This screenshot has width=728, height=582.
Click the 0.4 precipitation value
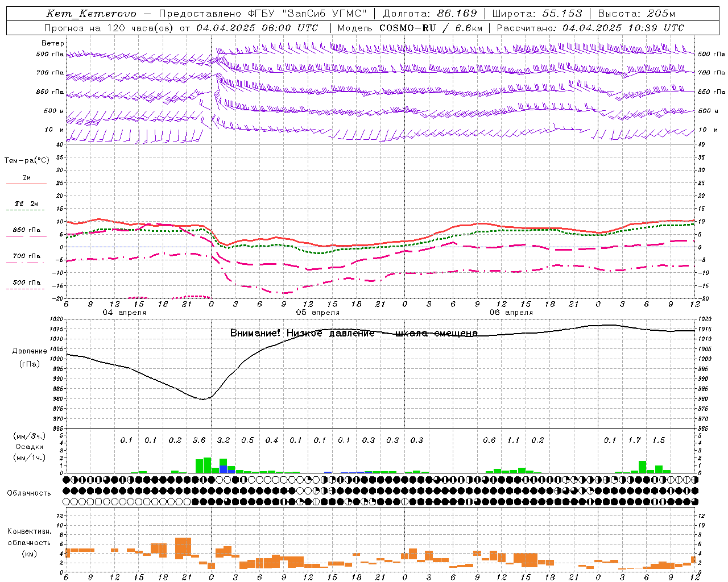coord(272,440)
